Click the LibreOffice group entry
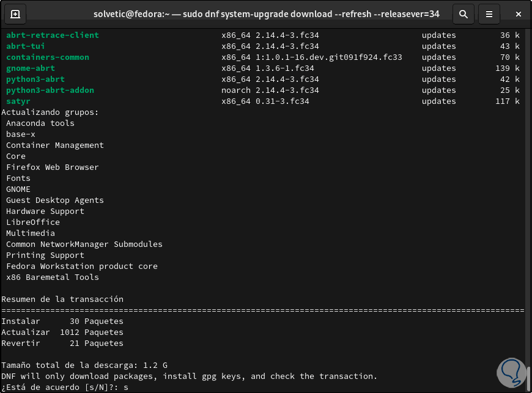The width and height of the screenshot is (532, 393). pyautogui.click(x=33, y=222)
